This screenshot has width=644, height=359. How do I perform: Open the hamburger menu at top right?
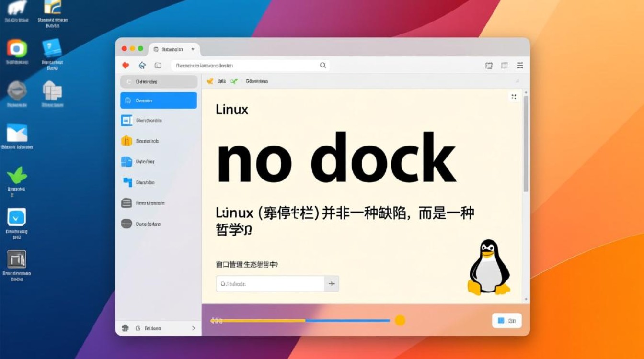pyautogui.click(x=520, y=65)
